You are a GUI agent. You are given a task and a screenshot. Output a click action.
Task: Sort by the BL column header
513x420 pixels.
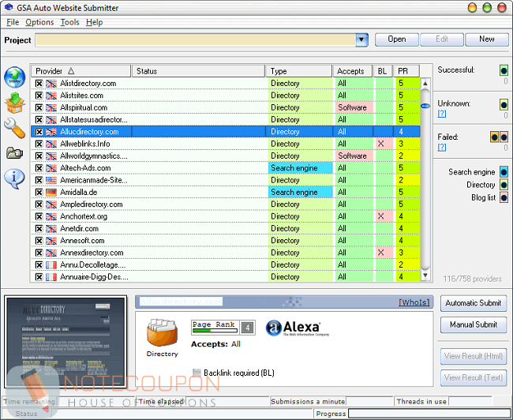click(383, 71)
